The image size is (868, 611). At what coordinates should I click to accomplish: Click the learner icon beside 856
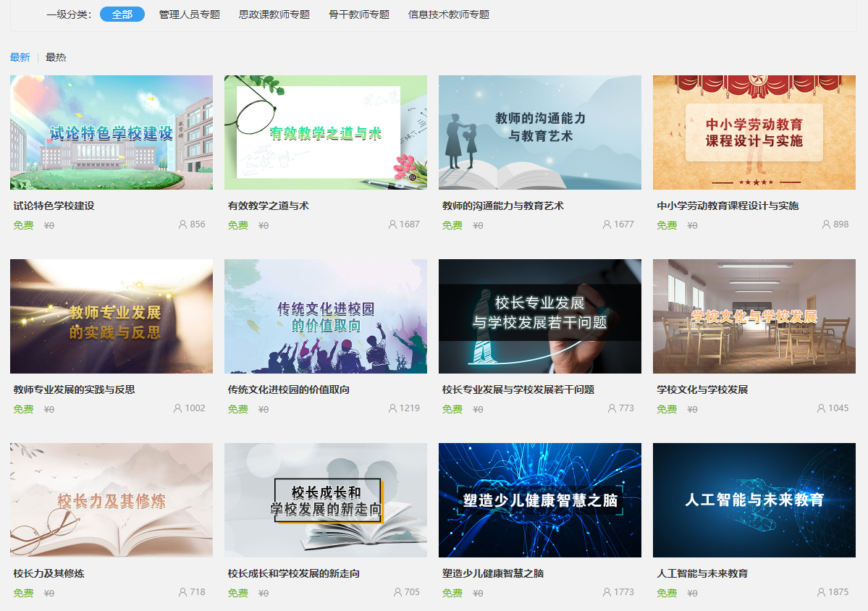[182, 224]
